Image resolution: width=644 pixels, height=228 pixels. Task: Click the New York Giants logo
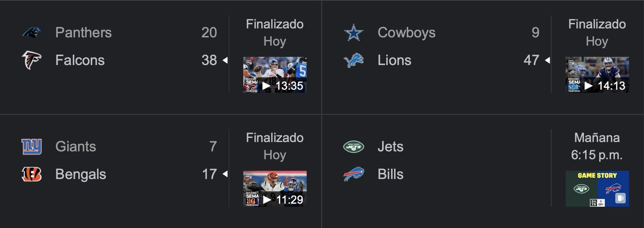pos(31,147)
